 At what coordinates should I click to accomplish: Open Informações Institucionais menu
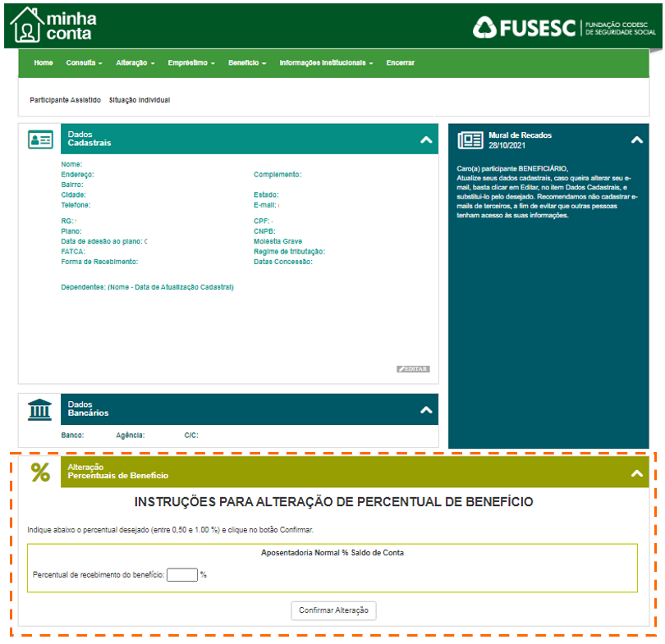tap(326, 63)
